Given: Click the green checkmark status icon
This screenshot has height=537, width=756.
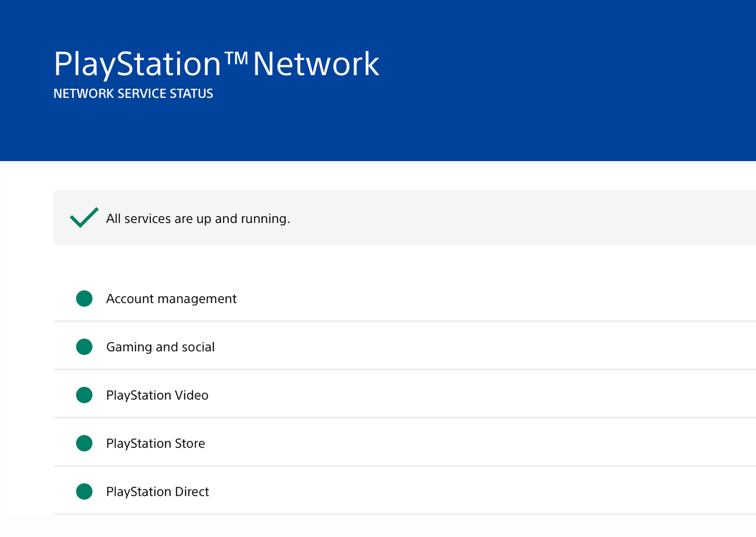Looking at the screenshot, I should coord(84,217).
